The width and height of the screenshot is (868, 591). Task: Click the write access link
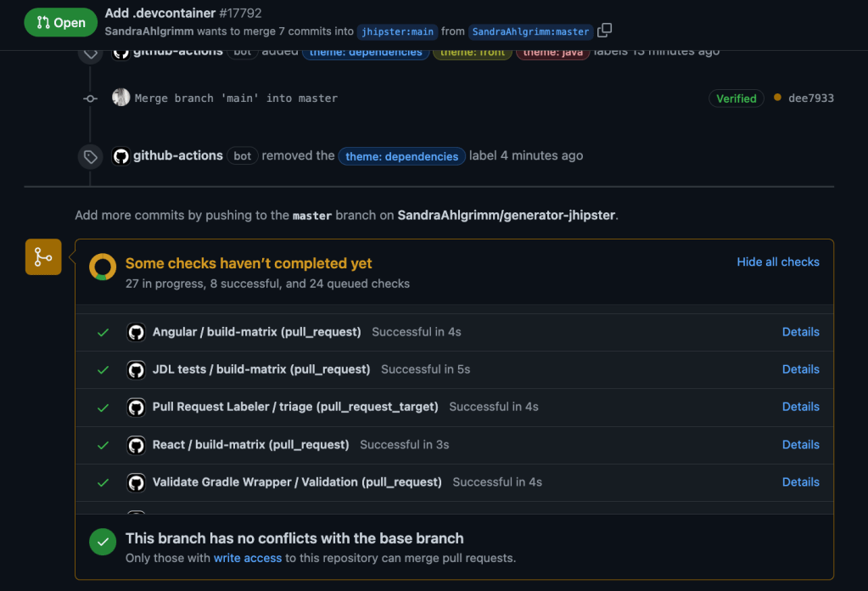pyautogui.click(x=248, y=558)
